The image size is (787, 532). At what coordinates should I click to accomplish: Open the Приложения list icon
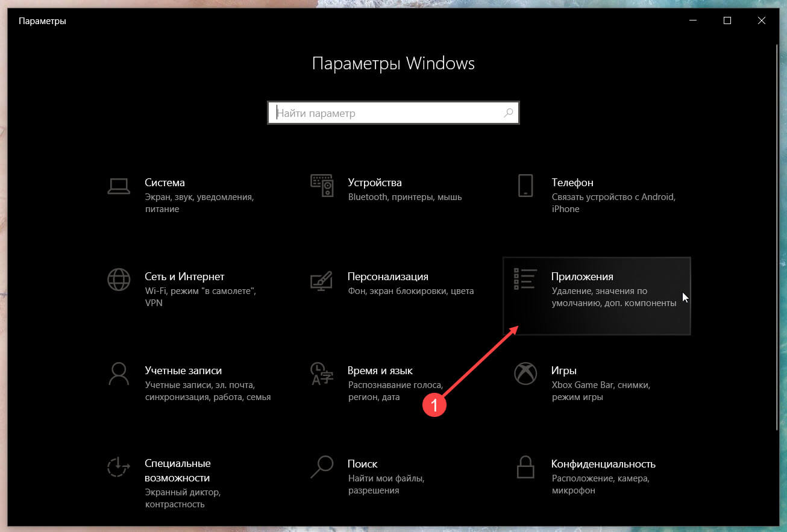click(525, 280)
